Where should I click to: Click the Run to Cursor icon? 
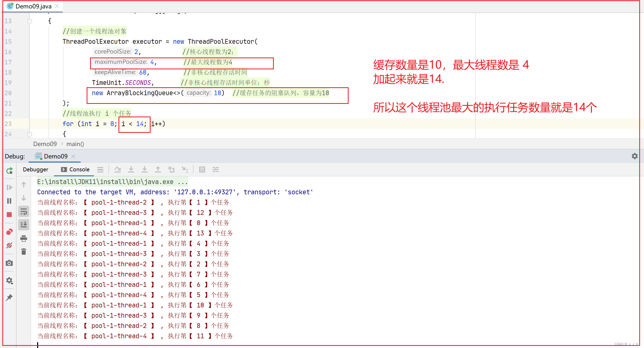(x=185, y=170)
